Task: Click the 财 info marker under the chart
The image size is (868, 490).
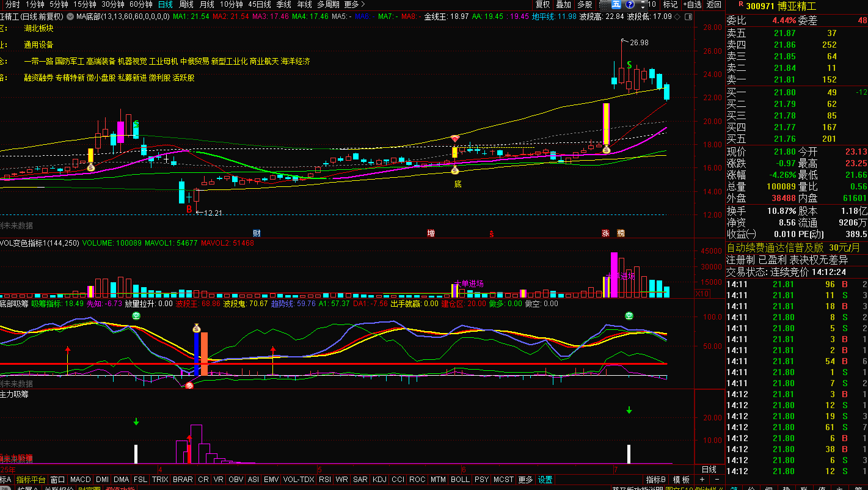Action: [x=257, y=233]
